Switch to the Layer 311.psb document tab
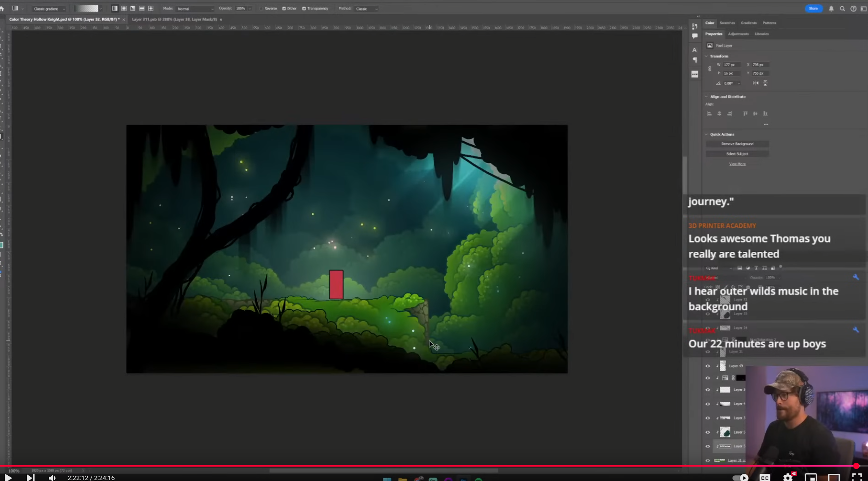 (174, 20)
